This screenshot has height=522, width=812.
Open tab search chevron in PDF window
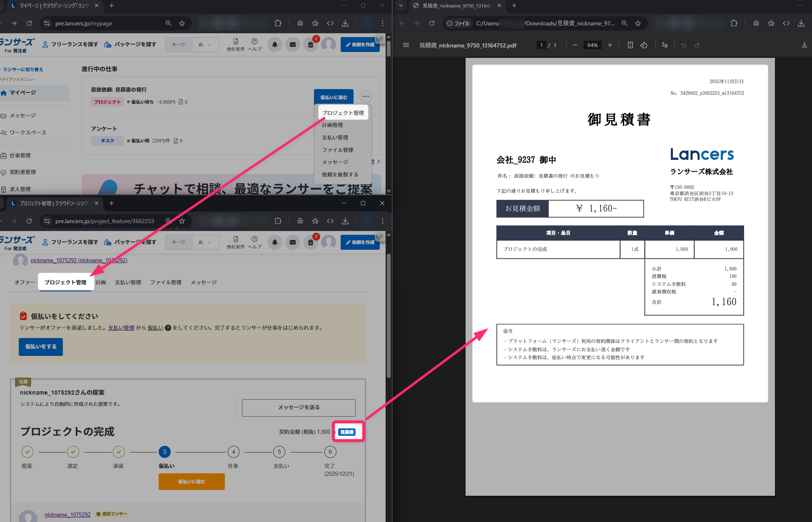pos(401,5)
